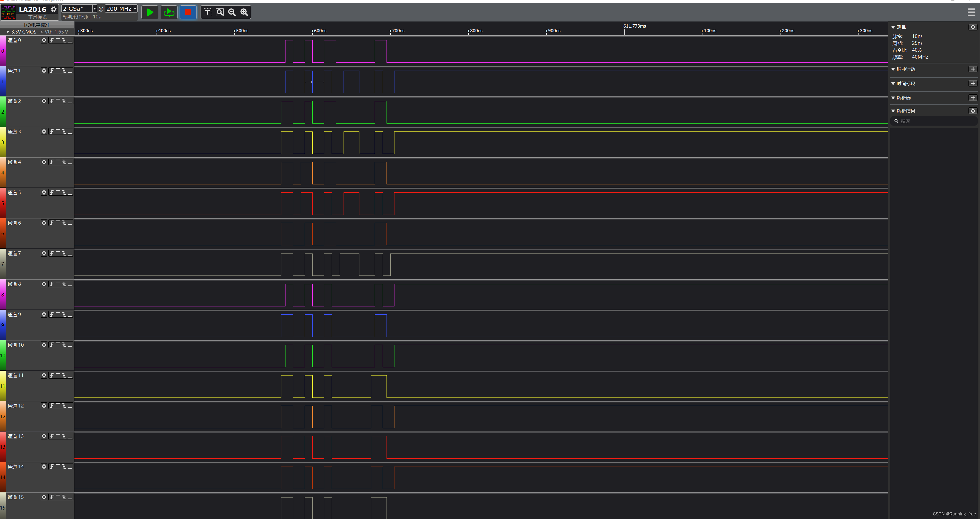Toggle falling edge trigger on 通道 14
The height and width of the screenshot is (519, 980).
[64, 467]
